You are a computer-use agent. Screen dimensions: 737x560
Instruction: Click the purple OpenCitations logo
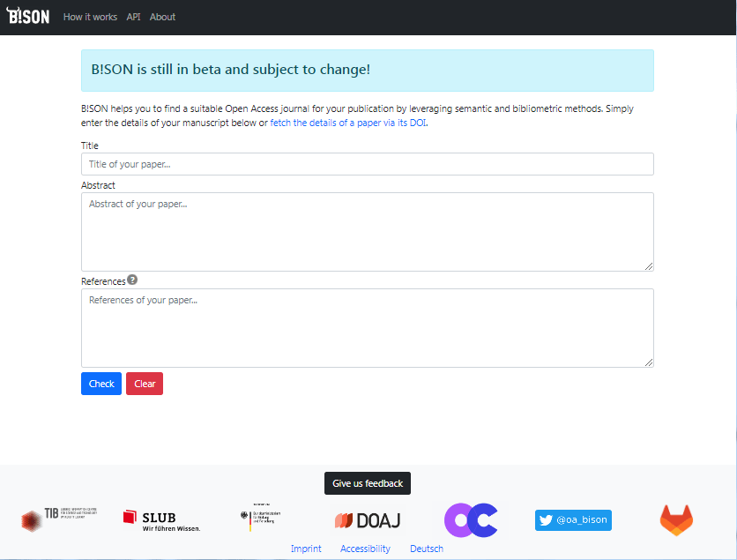[471, 520]
